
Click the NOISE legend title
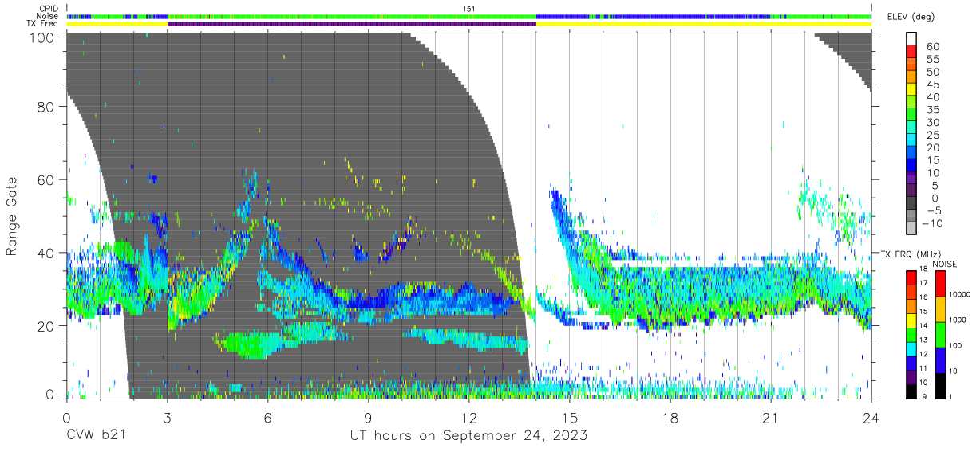click(943, 264)
